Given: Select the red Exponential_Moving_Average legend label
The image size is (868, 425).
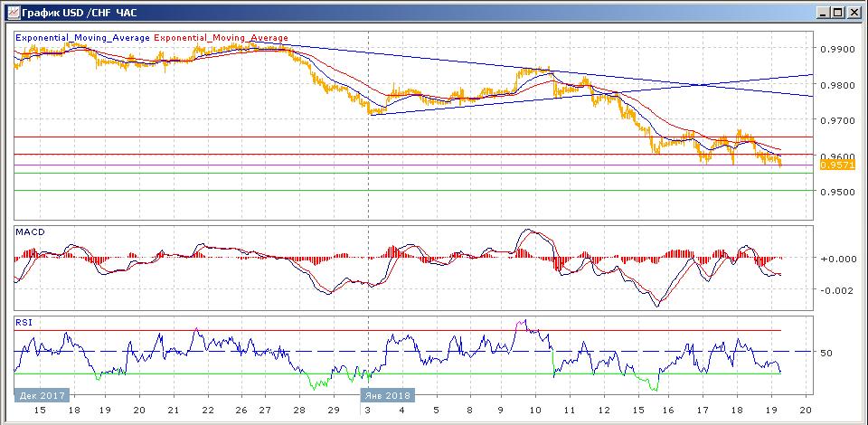Looking at the screenshot, I should [x=222, y=38].
